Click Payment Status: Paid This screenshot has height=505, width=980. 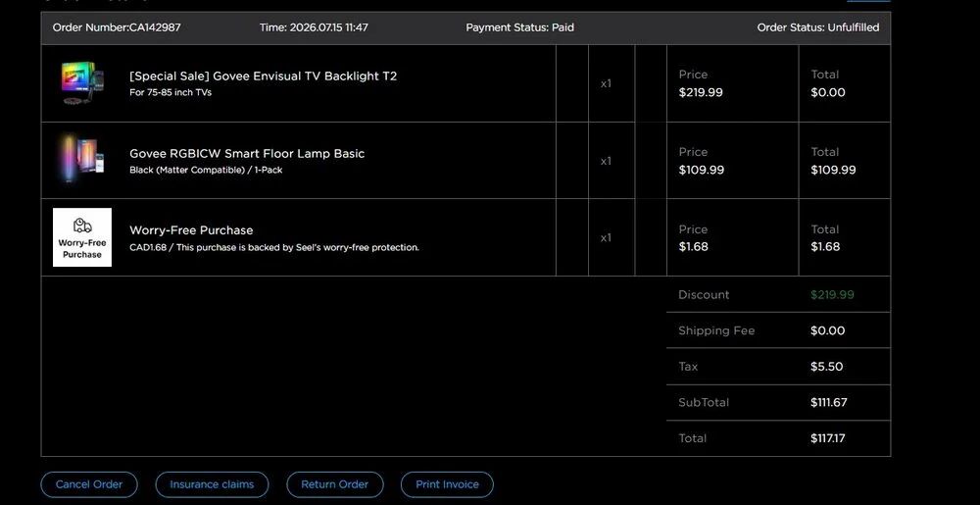(520, 27)
